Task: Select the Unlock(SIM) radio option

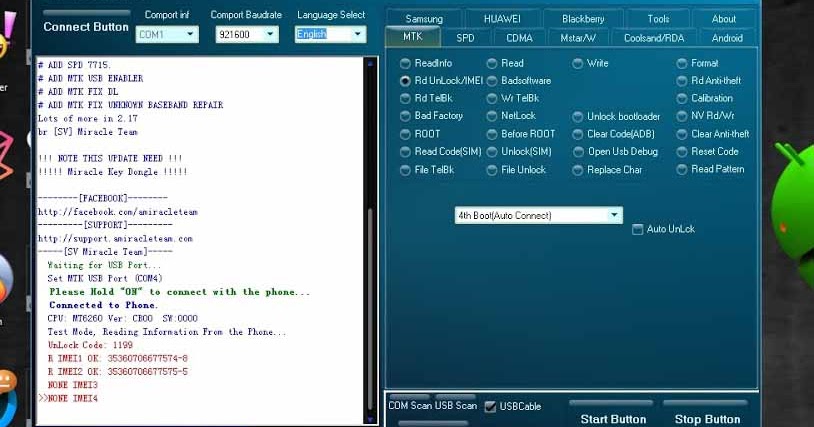Action: (519, 151)
